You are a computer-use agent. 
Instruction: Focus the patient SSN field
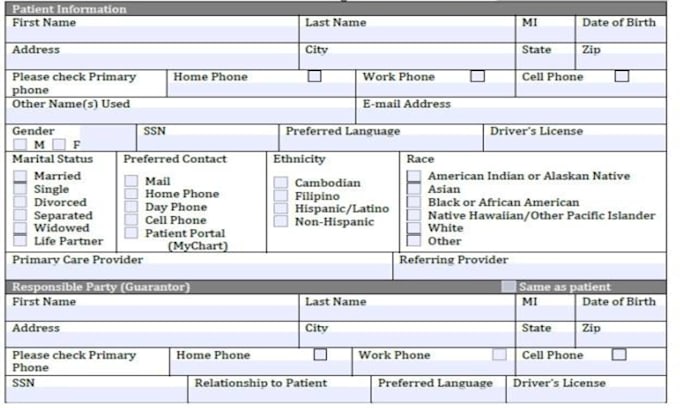(208, 138)
